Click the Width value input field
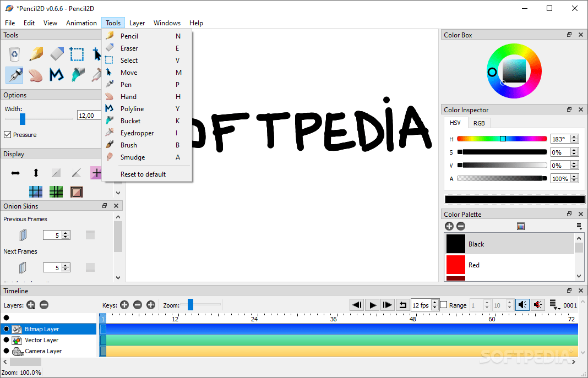This screenshot has width=588, height=378. coord(89,116)
